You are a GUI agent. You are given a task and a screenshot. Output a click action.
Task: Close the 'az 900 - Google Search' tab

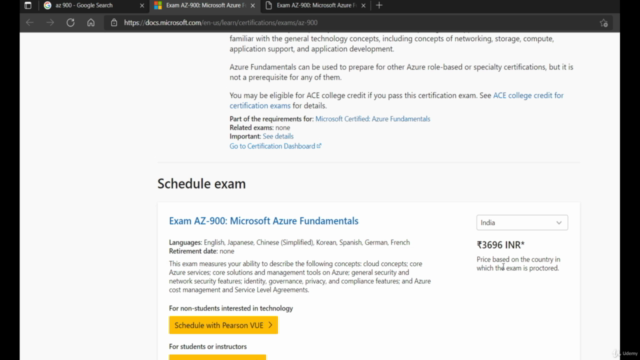pyautogui.click(x=142, y=5)
